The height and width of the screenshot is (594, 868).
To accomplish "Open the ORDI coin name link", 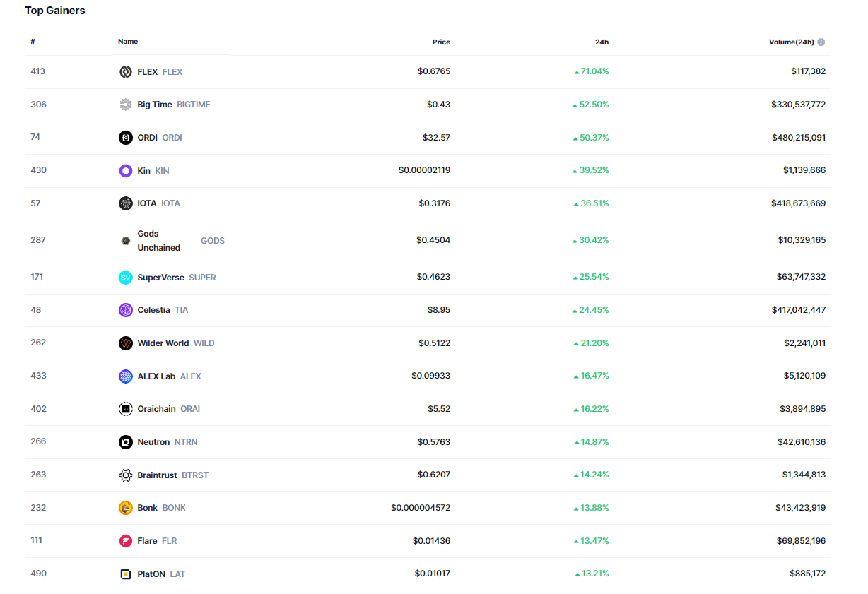I will tap(147, 138).
